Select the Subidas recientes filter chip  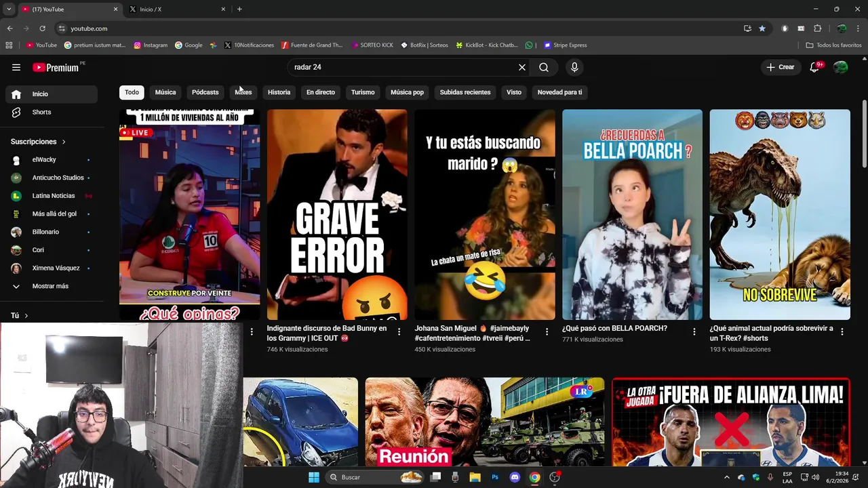[465, 92]
